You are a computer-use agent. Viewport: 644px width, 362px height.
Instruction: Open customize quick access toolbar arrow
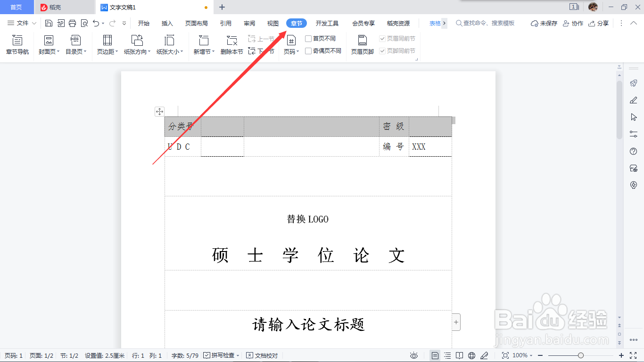click(x=124, y=23)
